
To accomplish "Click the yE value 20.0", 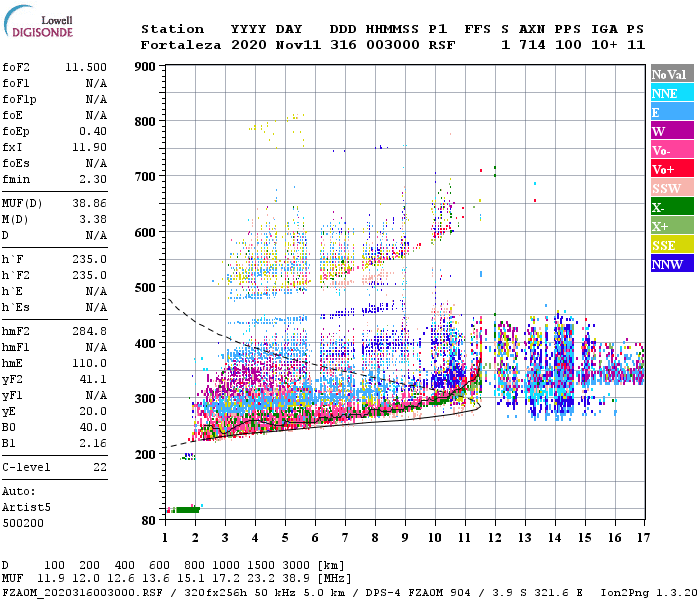I will point(93,412).
